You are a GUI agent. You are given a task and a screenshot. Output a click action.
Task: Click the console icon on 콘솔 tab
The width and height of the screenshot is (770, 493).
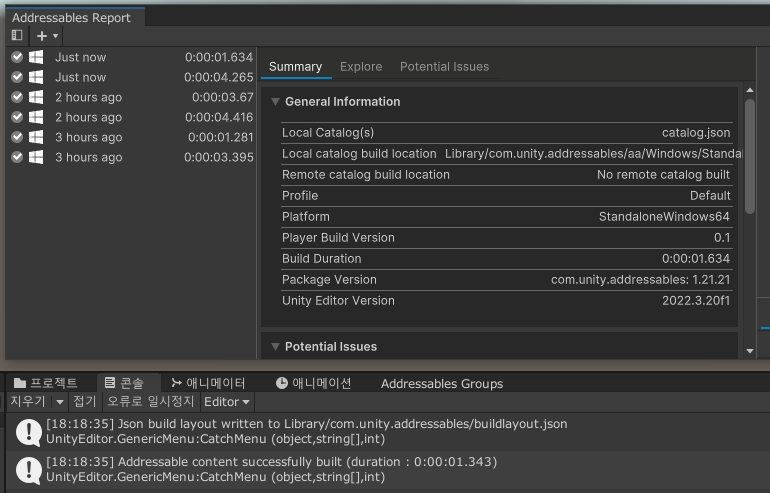[110, 383]
